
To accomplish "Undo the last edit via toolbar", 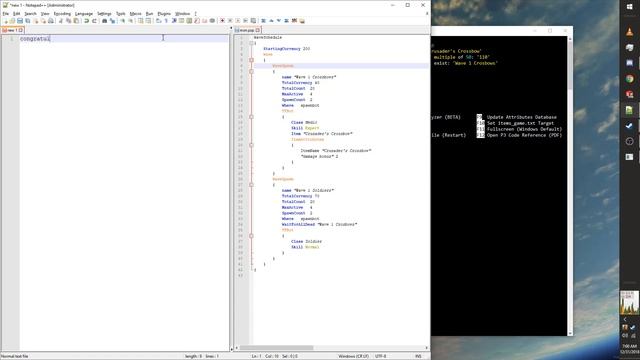I will tap(87, 20).
